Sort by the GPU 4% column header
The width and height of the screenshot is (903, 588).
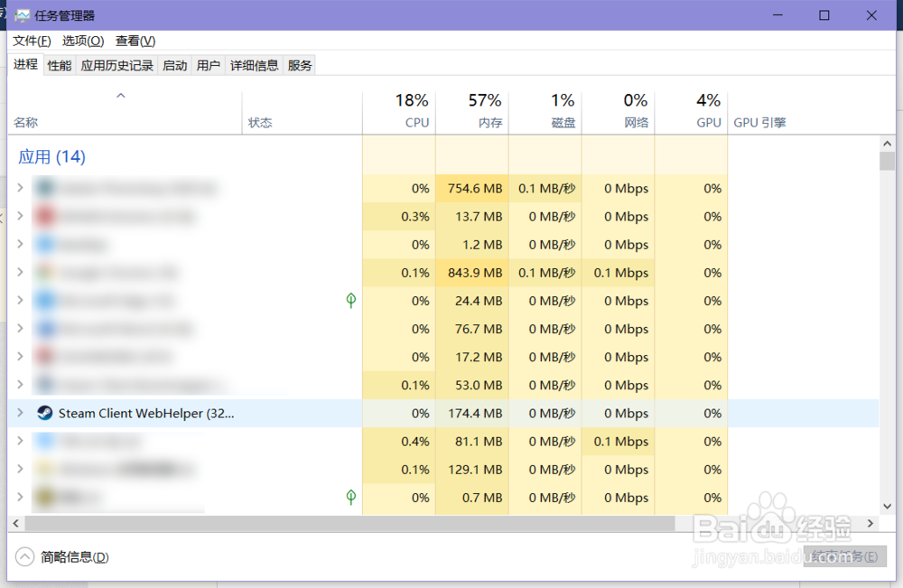pyautogui.click(x=691, y=112)
